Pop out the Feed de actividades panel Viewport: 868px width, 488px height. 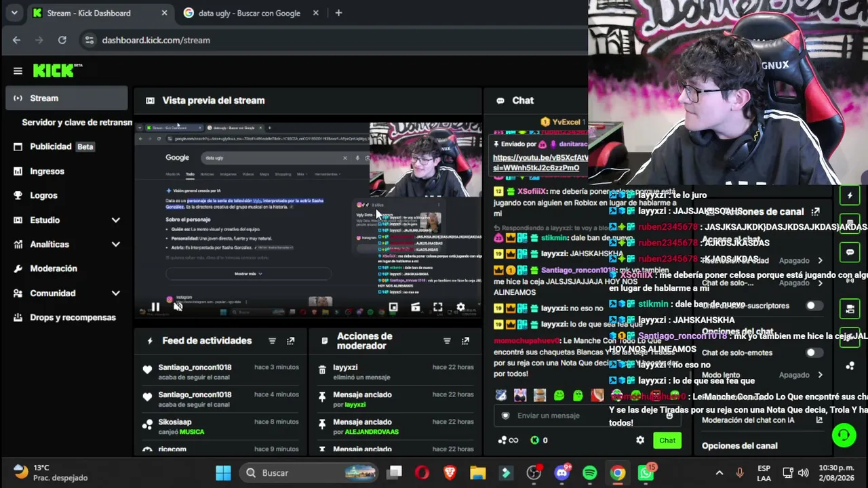click(x=291, y=341)
